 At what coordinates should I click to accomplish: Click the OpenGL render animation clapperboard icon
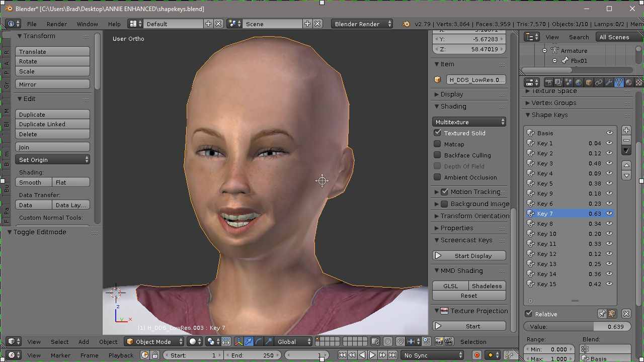tap(448, 342)
